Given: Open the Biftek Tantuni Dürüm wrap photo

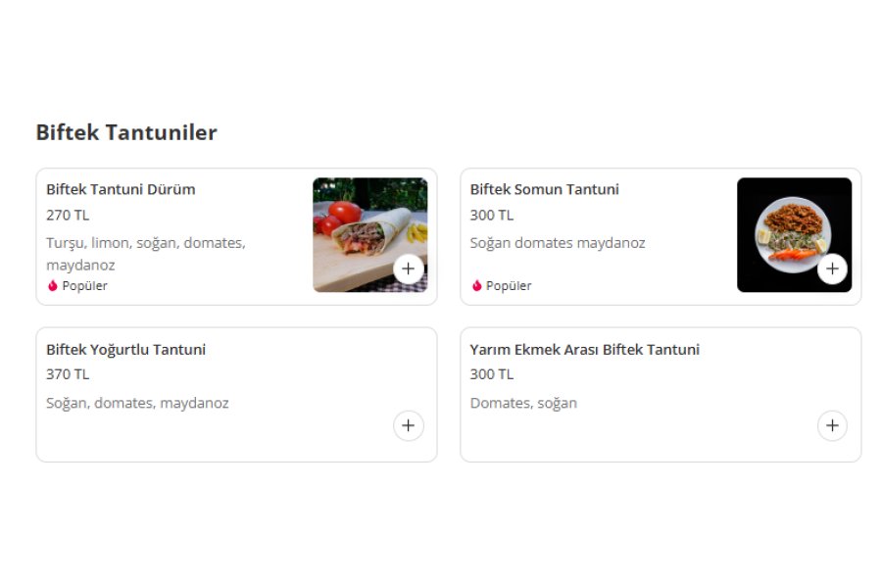Looking at the screenshot, I should tap(370, 234).
